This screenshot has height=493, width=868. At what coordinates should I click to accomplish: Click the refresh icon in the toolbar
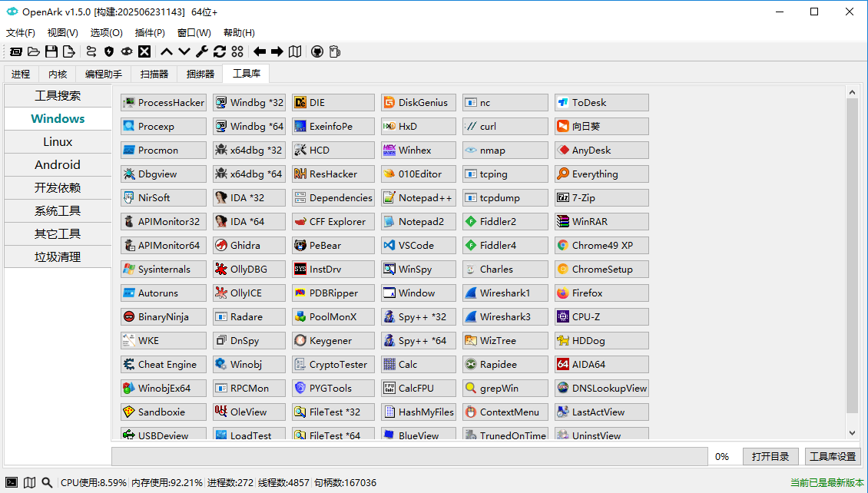click(x=220, y=51)
